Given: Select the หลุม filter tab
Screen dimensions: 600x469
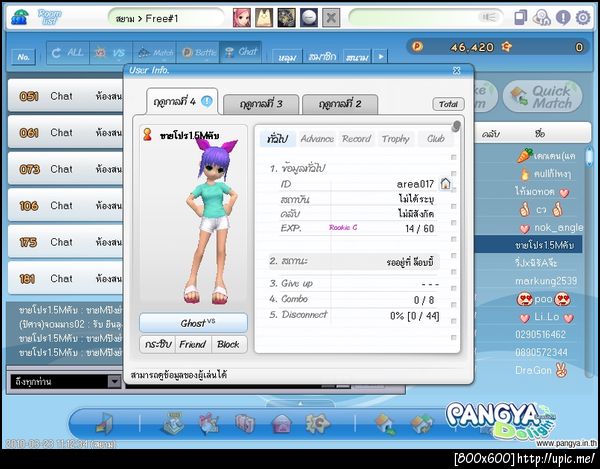Looking at the screenshot, I should point(287,57).
